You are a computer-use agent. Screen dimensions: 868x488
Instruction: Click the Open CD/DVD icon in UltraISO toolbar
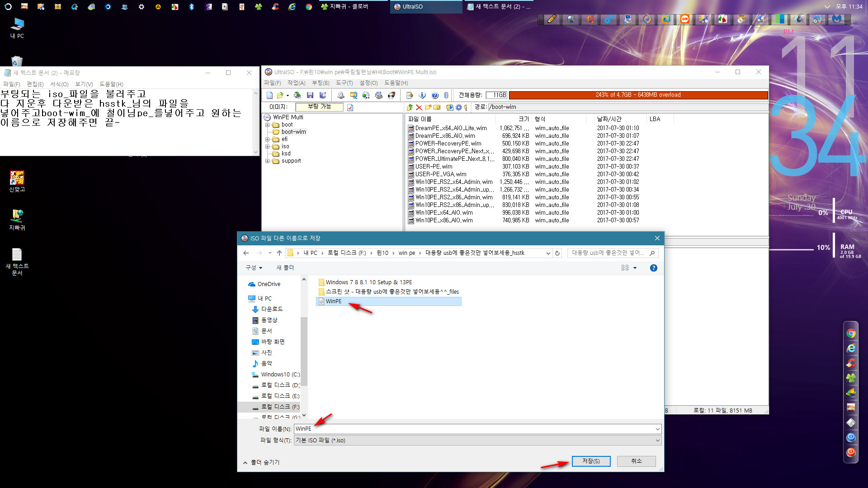(297, 95)
